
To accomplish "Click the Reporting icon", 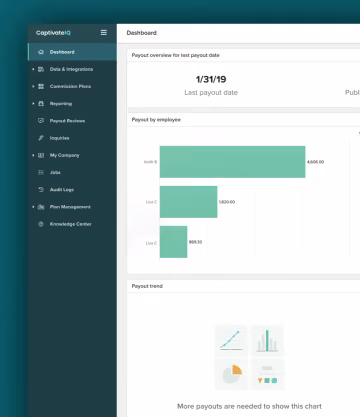I will pyautogui.click(x=41, y=104).
